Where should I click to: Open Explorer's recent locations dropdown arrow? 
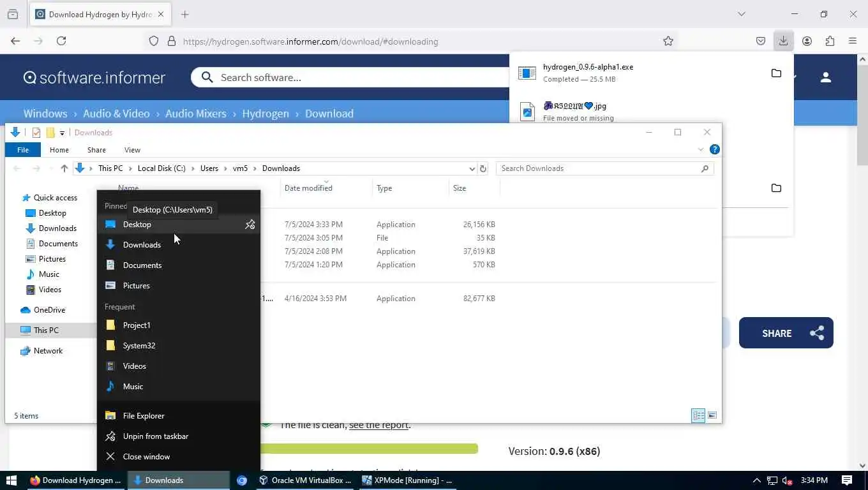coord(50,168)
